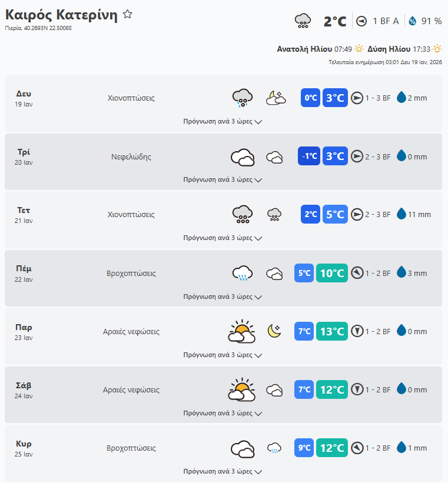Open the 3-hour forecast for Κυρ 25 Ιαν
The height and width of the screenshot is (483, 448).
tap(223, 471)
